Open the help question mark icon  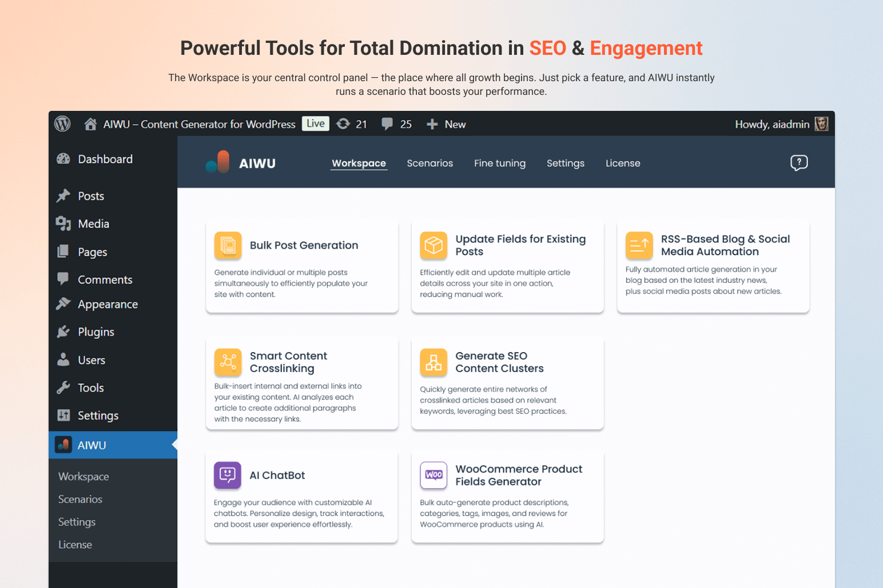coord(799,163)
